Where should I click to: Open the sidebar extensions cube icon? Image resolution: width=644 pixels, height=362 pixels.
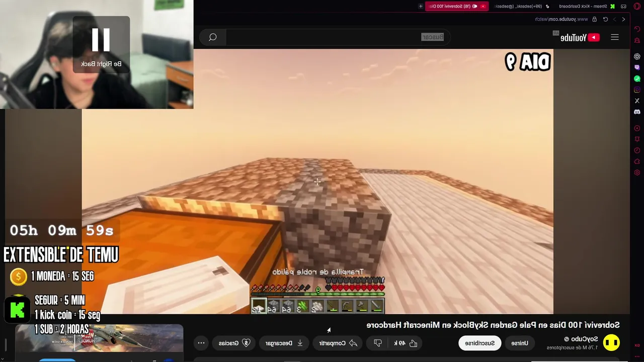click(637, 161)
